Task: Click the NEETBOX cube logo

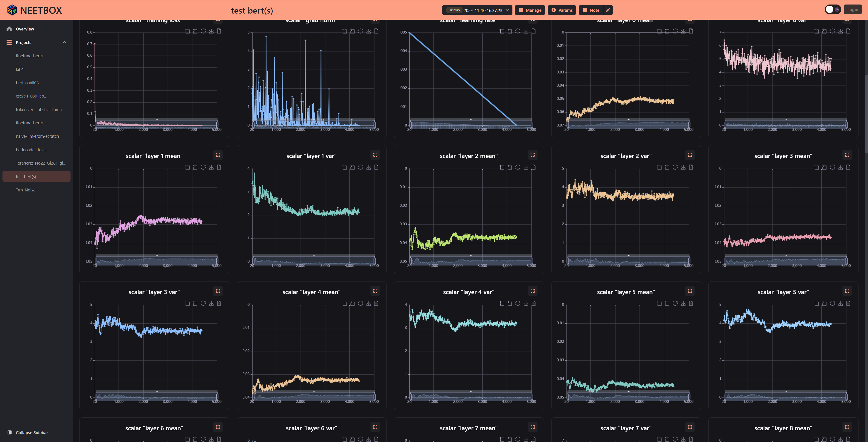Action: (x=12, y=10)
